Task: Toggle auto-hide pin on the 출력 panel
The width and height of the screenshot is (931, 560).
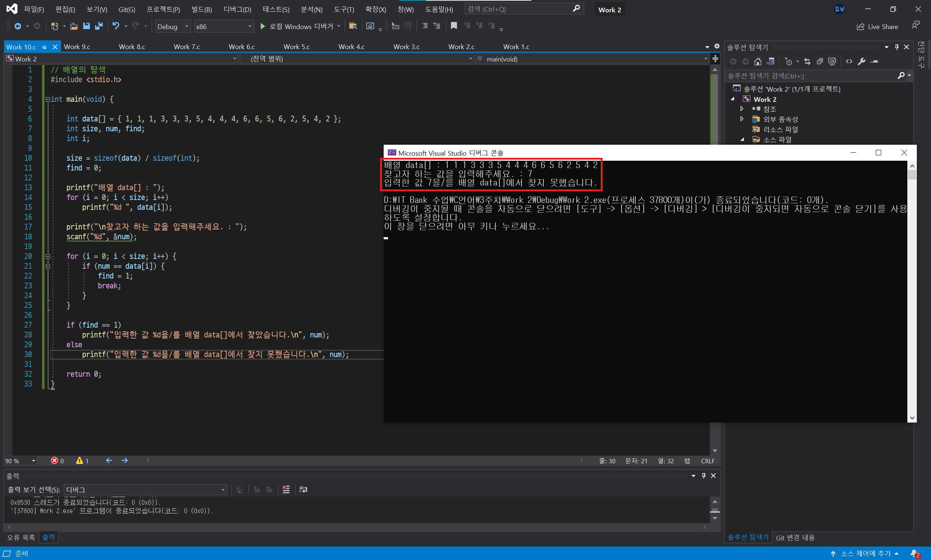Action: (703, 476)
